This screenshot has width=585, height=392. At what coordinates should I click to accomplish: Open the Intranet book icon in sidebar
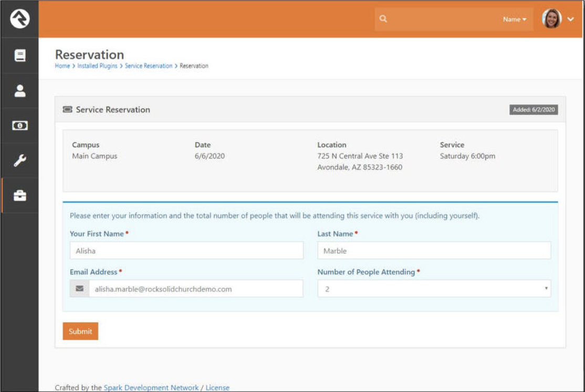[x=19, y=56]
